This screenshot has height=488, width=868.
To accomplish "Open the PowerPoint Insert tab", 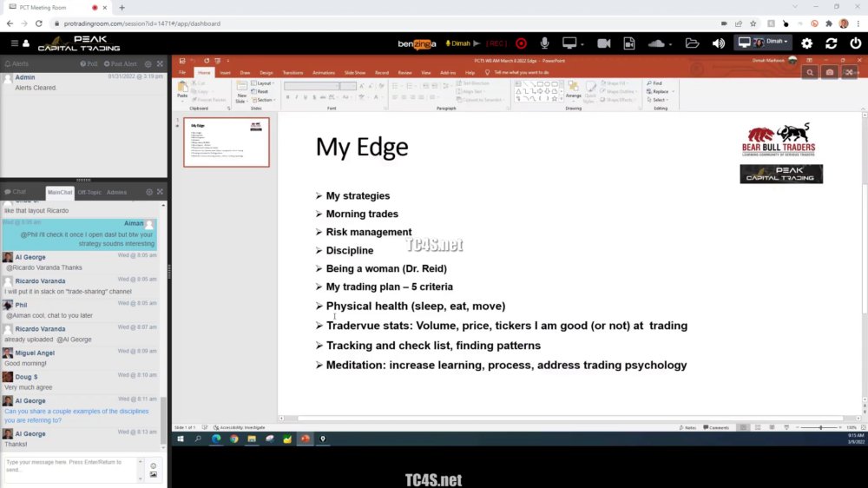I will (226, 73).
